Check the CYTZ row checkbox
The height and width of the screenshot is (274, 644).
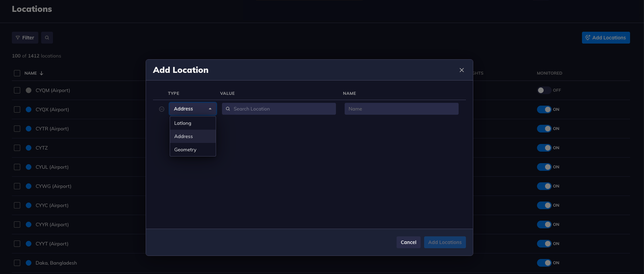point(17,148)
